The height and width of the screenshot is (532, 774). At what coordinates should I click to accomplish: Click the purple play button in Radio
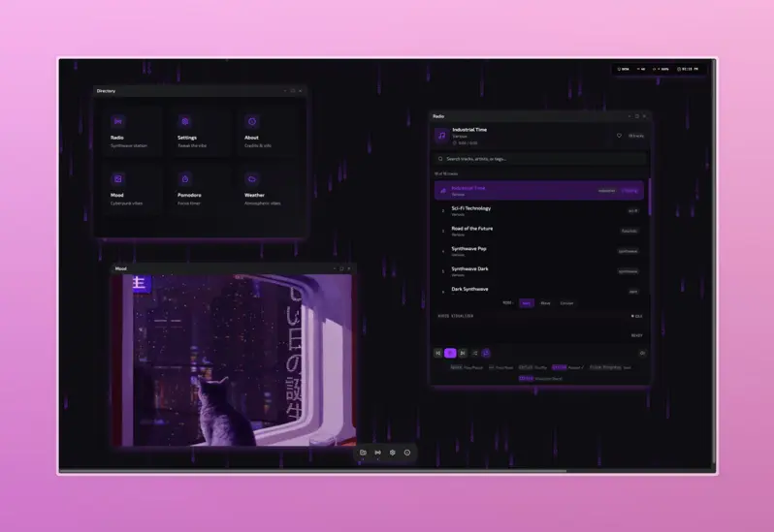point(450,353)
